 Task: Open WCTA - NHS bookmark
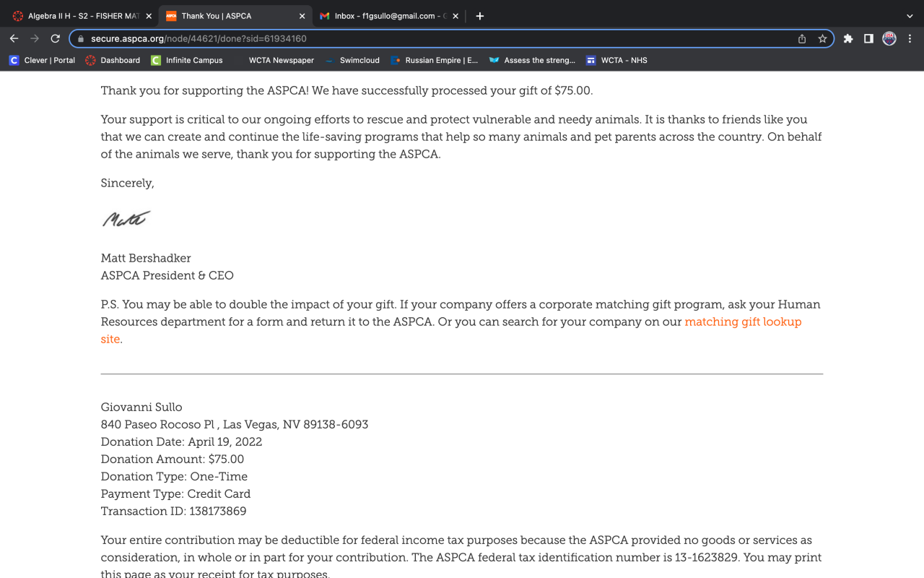pos(616,61)
